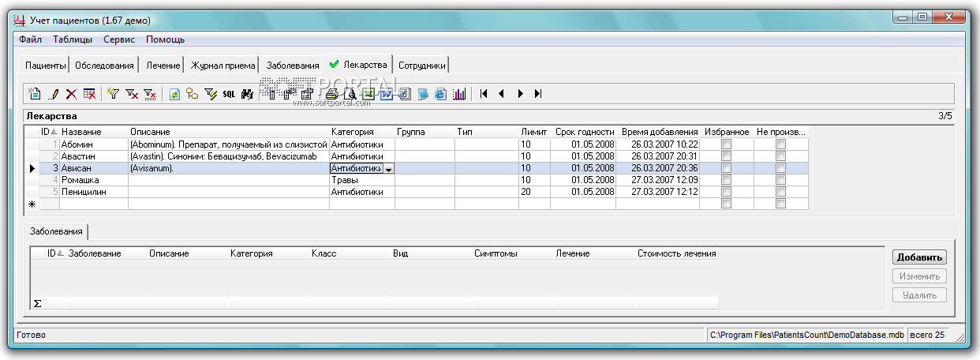This screenshot has height=360, width=980.
Task: Click the funnel icon with small red X
Action: point(132,94)
